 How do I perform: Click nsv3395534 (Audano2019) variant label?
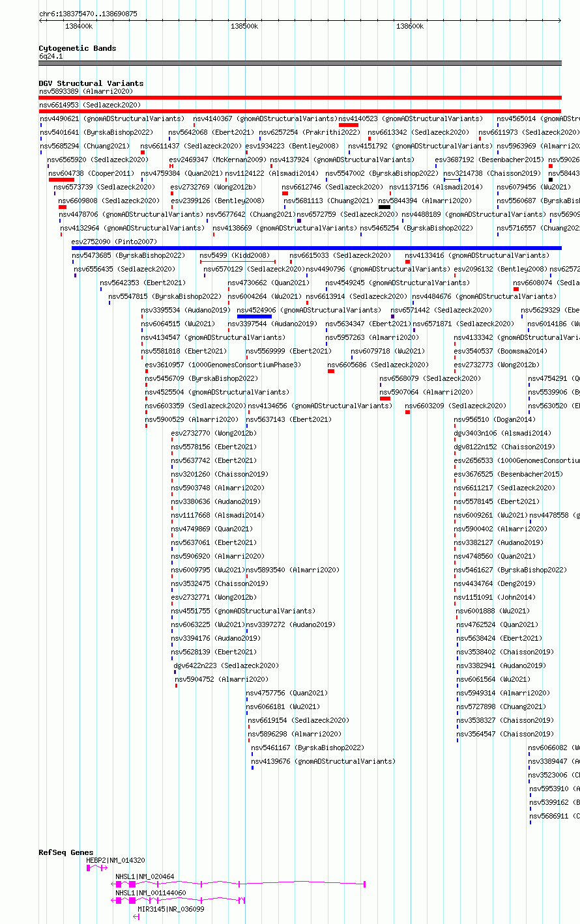186,310
